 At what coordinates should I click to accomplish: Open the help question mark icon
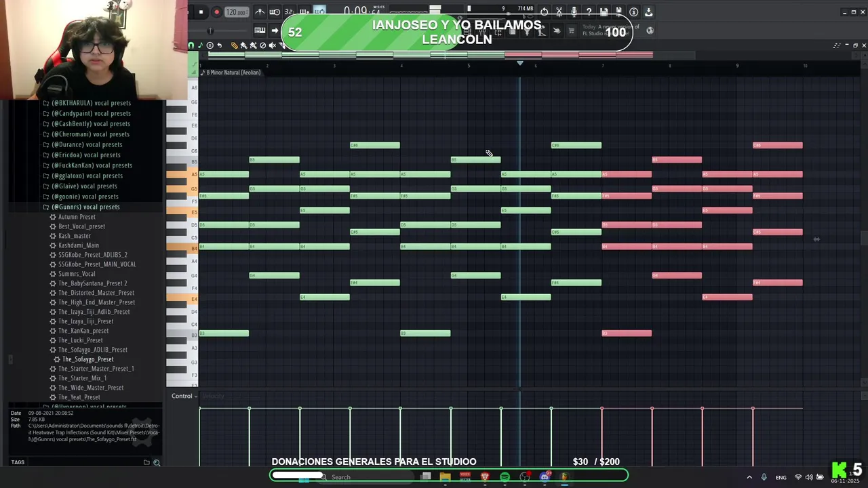[589, 12]
